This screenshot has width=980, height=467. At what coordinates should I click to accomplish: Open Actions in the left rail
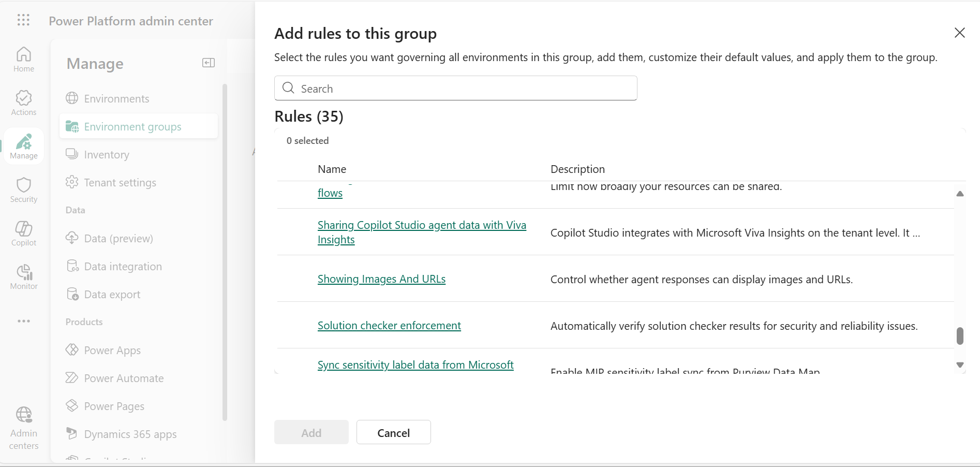tap(24, 103)
